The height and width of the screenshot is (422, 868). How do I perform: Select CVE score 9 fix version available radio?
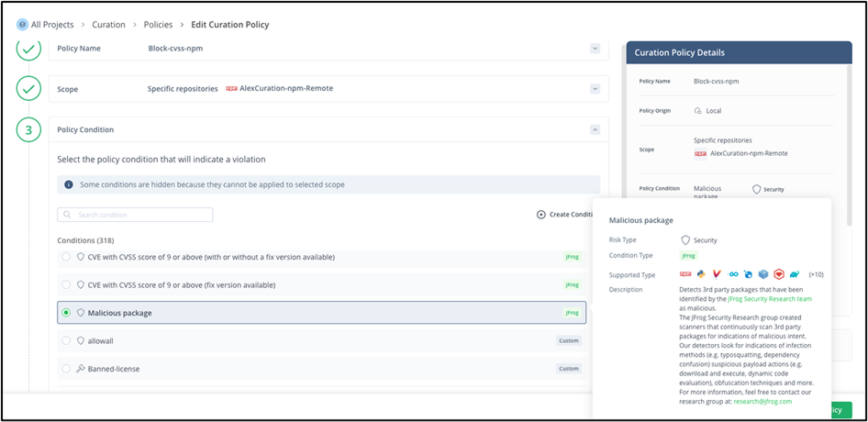click(x=65, y=285)
